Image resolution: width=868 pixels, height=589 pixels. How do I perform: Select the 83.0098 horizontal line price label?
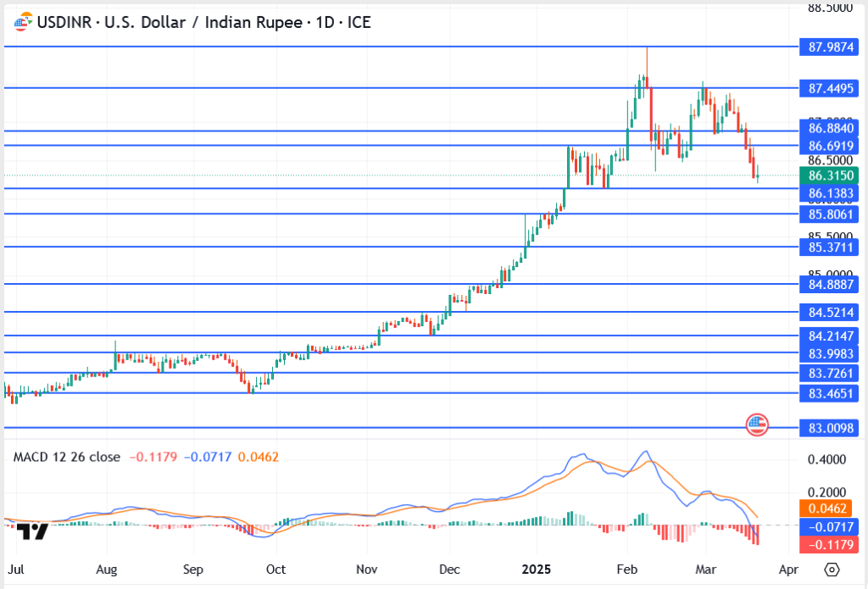pos(829,429)
